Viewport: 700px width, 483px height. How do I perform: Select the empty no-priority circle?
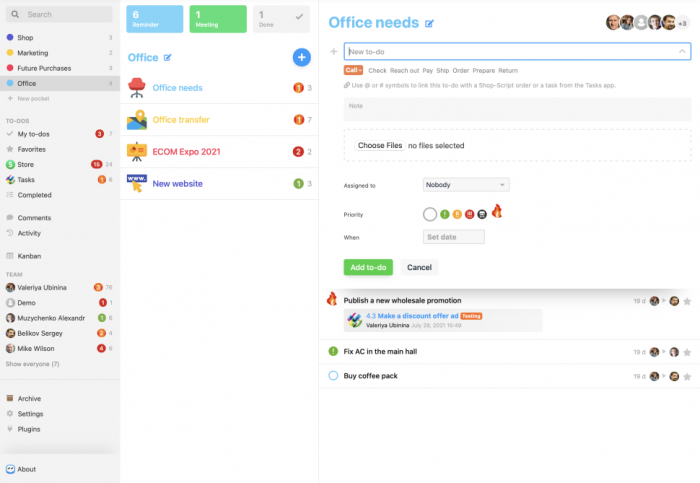[430, 213]
